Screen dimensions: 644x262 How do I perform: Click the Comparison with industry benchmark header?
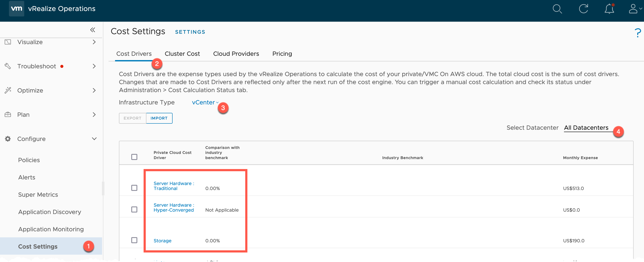222,152
